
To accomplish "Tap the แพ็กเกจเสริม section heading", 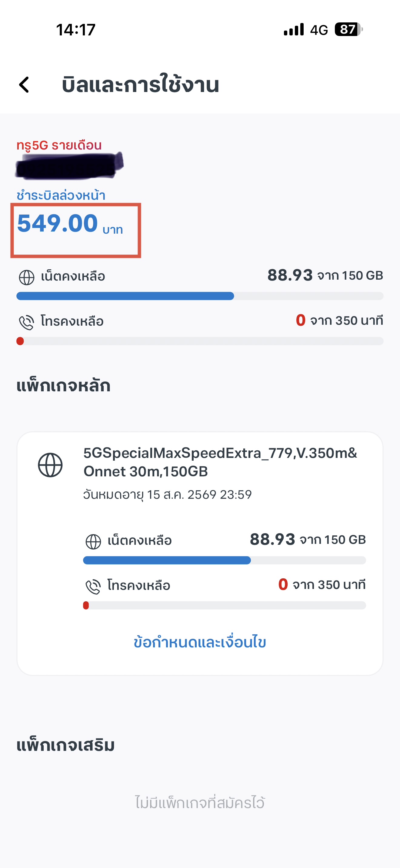I will 65,745.
